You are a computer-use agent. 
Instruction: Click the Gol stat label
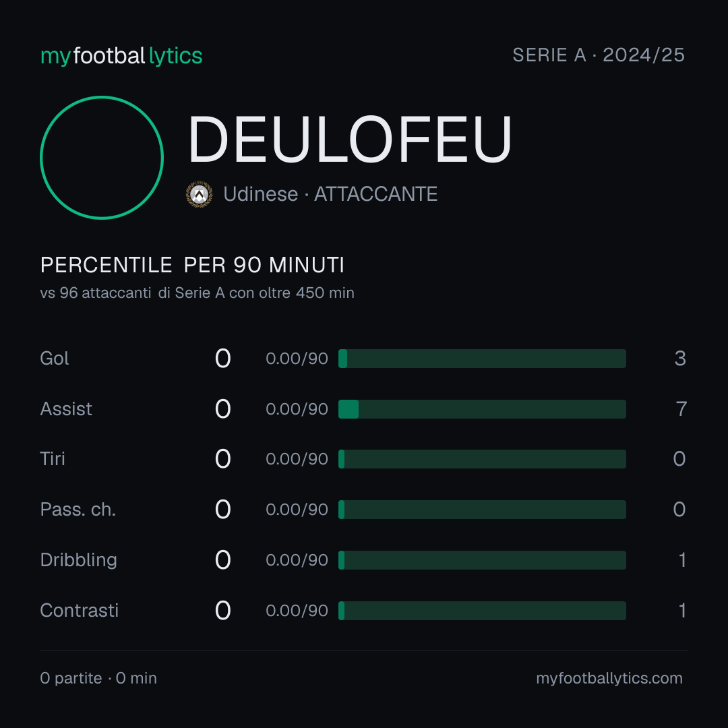coord(55,359)
